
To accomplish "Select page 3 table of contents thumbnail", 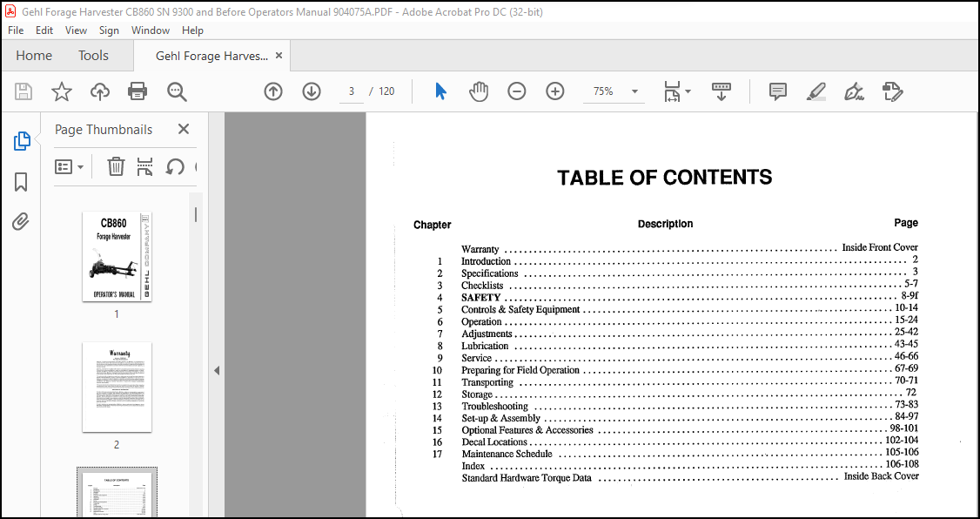I will click(117, 493).
